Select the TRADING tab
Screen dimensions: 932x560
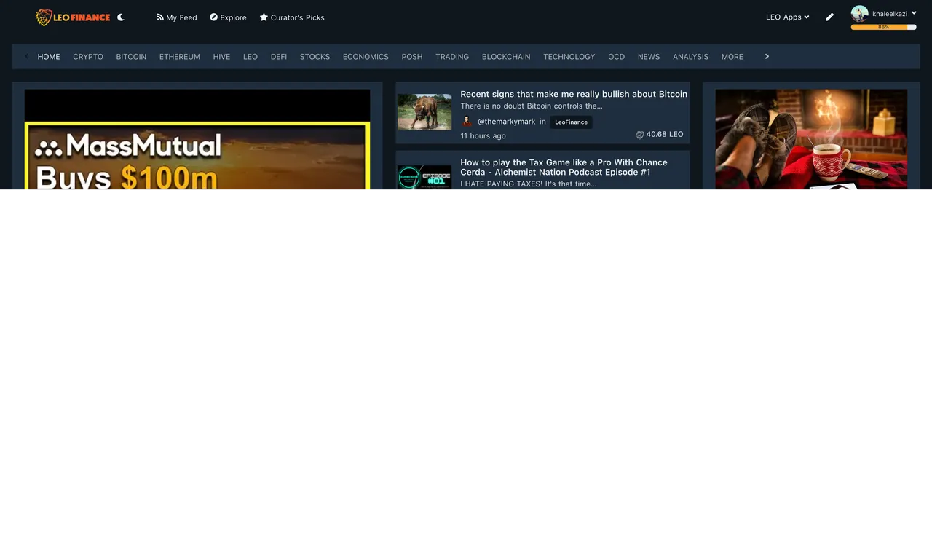point(452,57)
